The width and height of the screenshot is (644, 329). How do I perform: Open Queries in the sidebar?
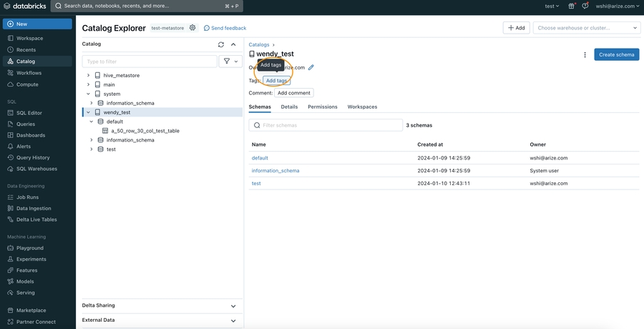coord(26,124)
